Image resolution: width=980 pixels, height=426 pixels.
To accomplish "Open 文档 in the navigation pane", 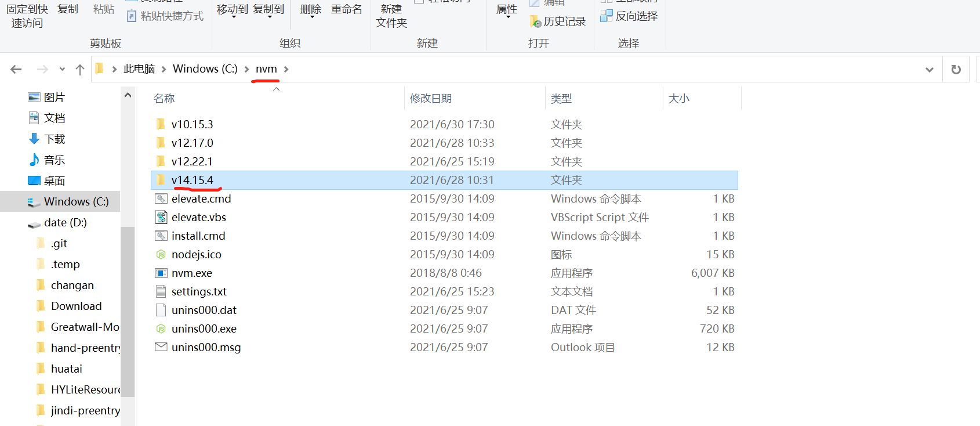I will pos(47,118).
